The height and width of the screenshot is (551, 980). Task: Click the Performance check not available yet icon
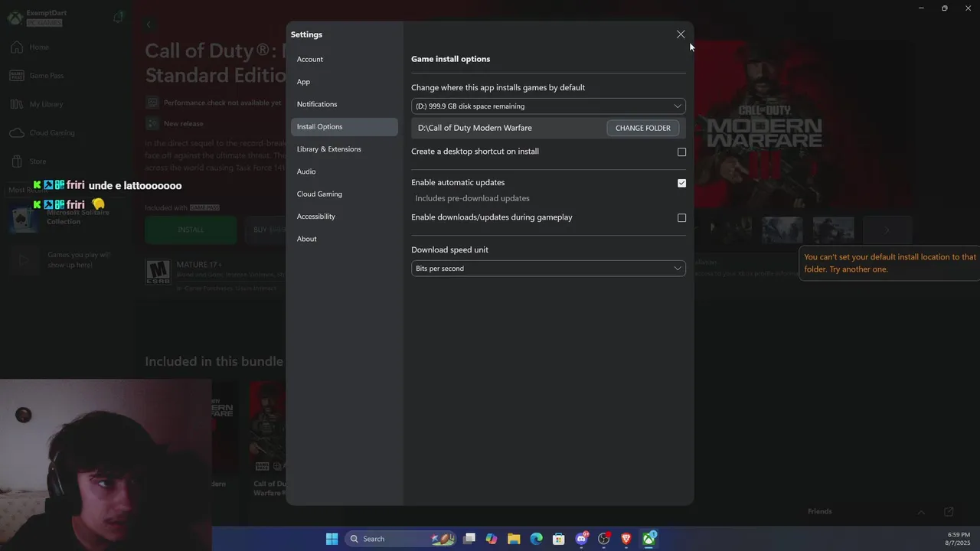(152, 103)
